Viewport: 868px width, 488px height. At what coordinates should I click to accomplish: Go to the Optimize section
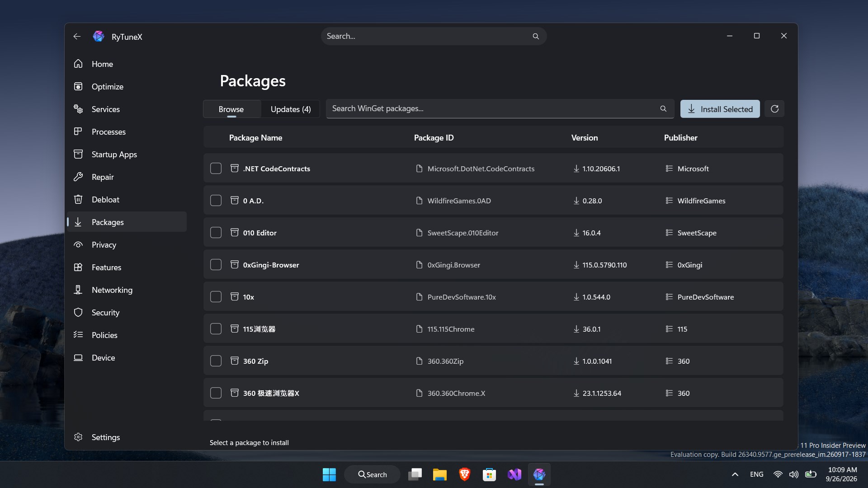pos(127,86)
